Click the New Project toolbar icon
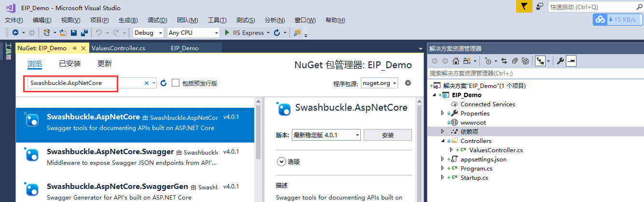Viewport: 644px width, 202px height. point(47,33)
